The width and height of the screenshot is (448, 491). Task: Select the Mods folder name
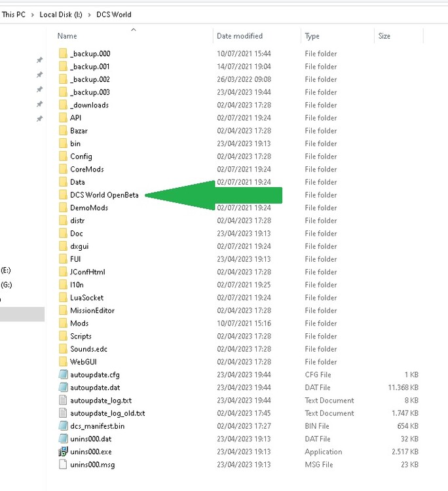click(x=79, y=323)
